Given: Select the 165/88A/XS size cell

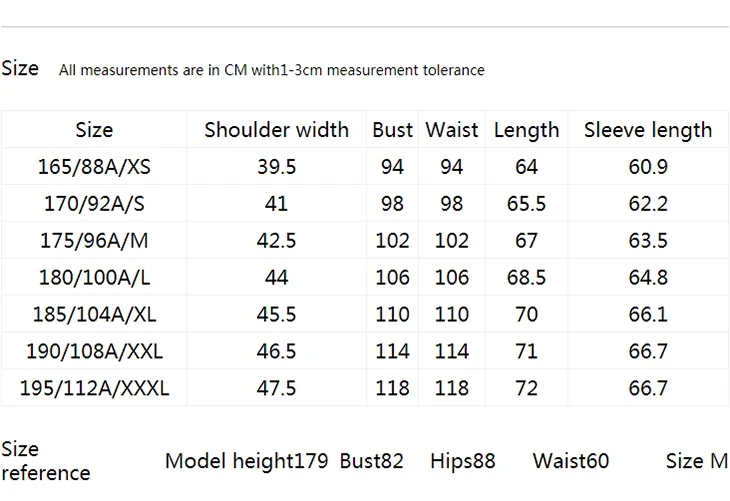Looking at the screenshot, I should pos(94,167).
